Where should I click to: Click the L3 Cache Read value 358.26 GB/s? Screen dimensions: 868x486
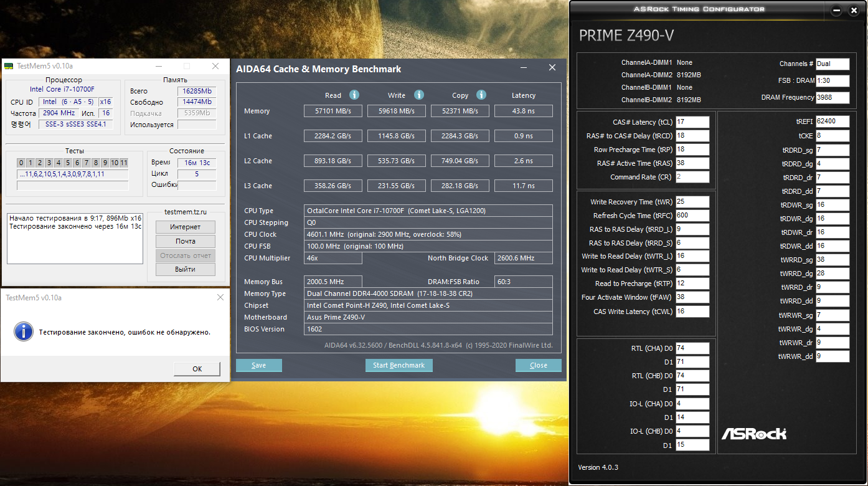[333, 186]
